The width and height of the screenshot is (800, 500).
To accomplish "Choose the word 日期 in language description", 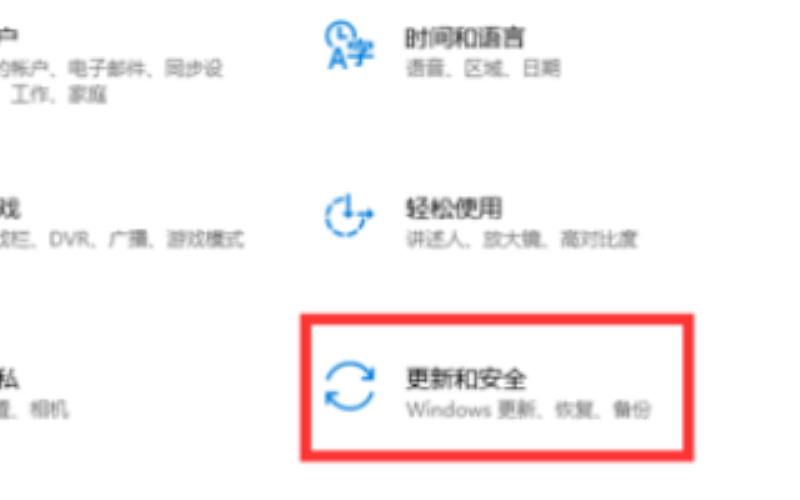I will click(542, 68).
